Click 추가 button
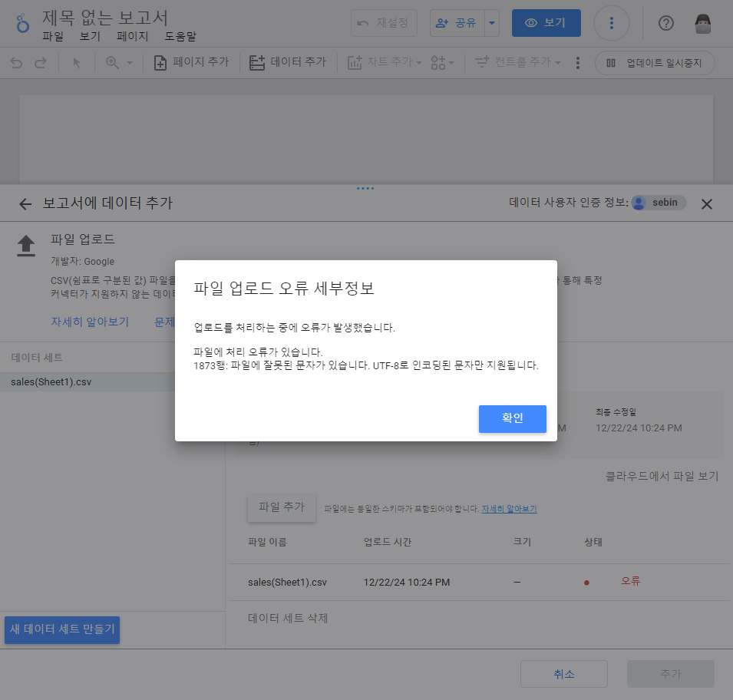 [x=670, y=674]
